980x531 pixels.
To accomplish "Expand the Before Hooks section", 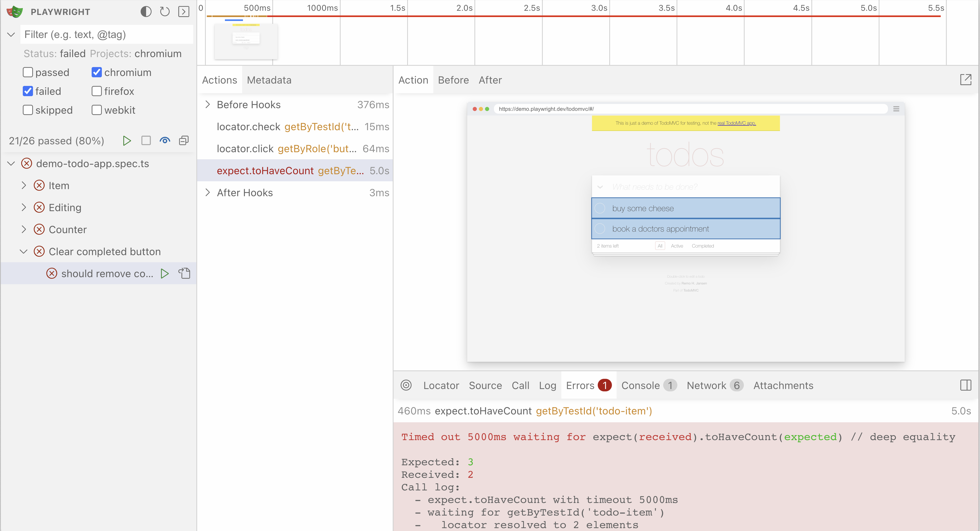I will pos(208,104).
